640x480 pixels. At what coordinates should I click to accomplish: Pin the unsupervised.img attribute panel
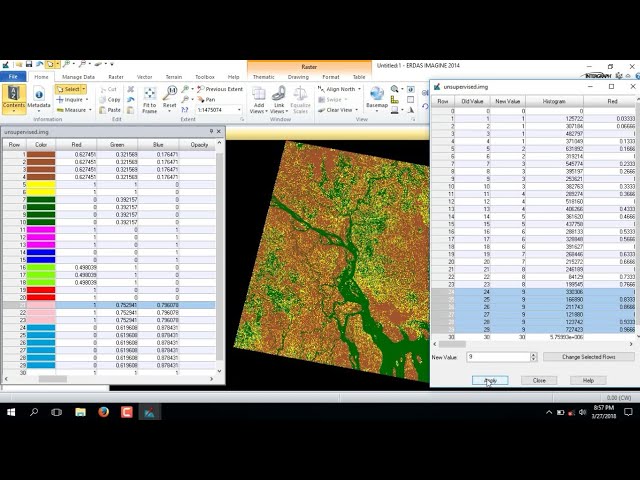[x=211, y=131]
